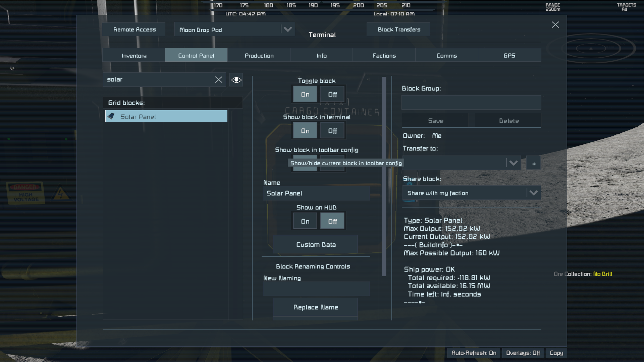Turn the solar panel block Off
This screenshot has width=644, height=362.
[x=332, y=95]
